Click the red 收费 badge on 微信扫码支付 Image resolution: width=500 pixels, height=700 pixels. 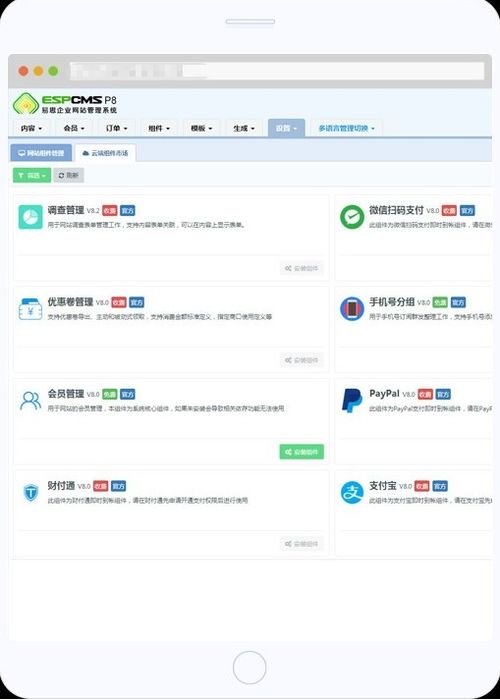450,210
